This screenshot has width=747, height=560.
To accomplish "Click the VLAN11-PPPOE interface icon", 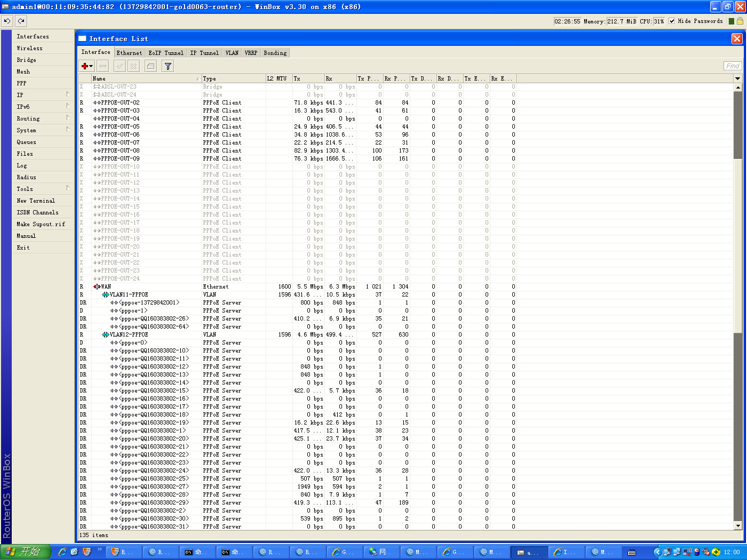I will point(105,295).
